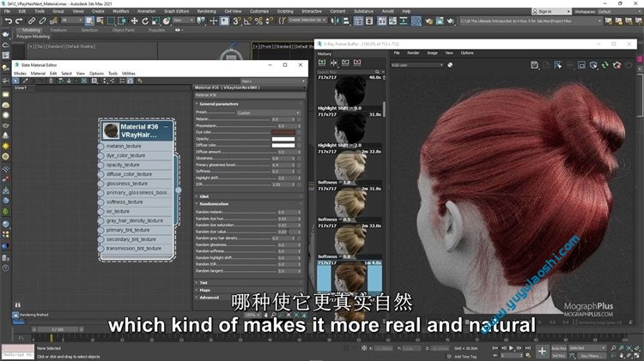Click the green refresh arrows in VFB toolbar
This screenshot has width=644, height=361.
[x=605, y=65]
